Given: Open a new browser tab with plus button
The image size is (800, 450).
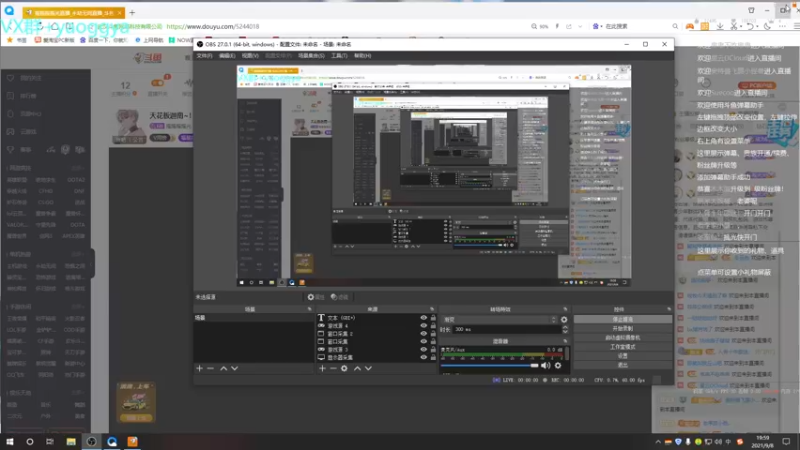Looking at the screenshot, I should [x=132, y=12].
